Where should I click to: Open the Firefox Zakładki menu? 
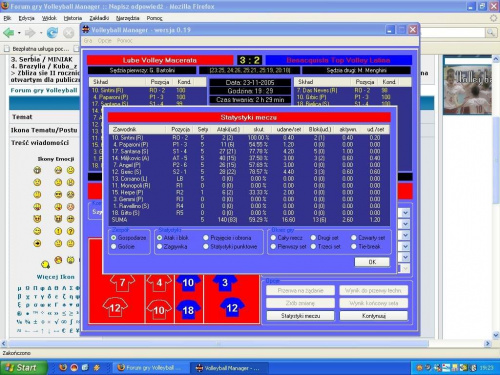[99, 18]
